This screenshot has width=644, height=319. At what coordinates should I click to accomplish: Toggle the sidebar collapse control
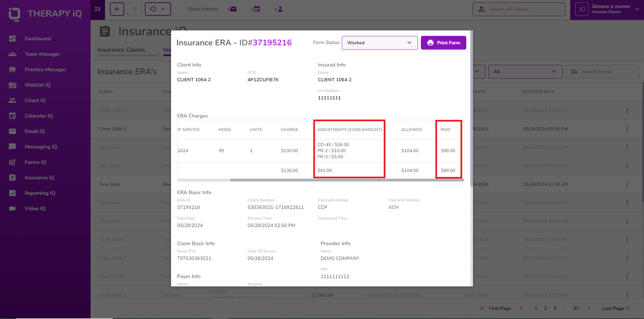point(98,9)
